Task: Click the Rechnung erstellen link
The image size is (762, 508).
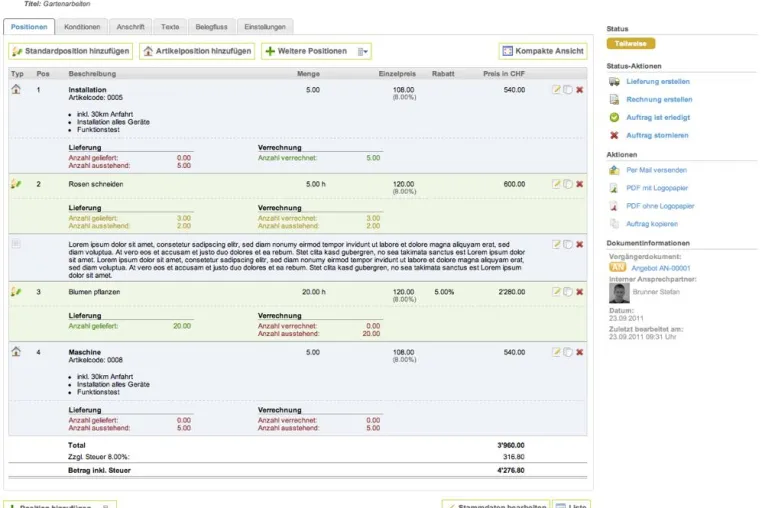Action: [x=659, y=99]
